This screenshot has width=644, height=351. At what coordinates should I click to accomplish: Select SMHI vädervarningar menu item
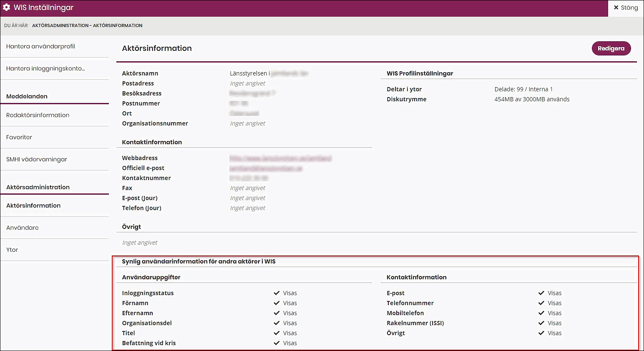(x=37, y=159)
